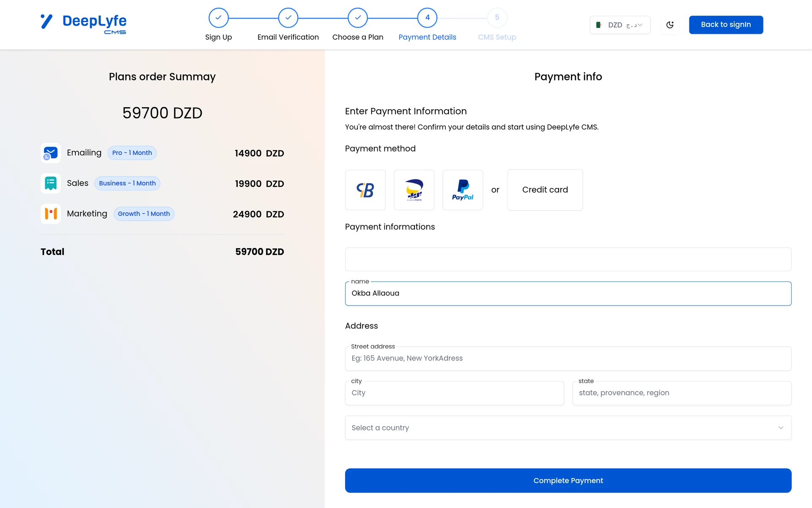Viewport: 812px width, 508px height.
Task: Click the Business - 1 Month badge
Action: 127,183
